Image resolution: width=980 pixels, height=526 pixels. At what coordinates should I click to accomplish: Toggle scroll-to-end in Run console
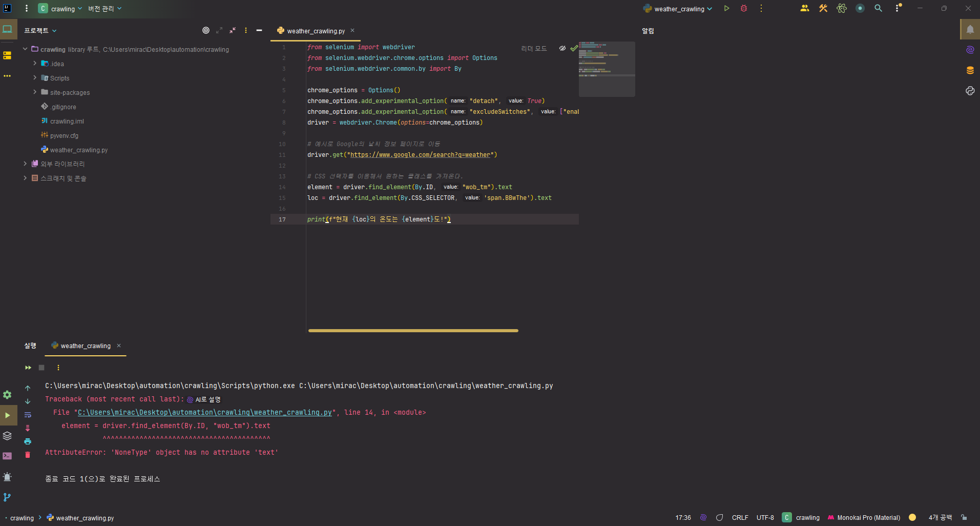coord(28,428)
